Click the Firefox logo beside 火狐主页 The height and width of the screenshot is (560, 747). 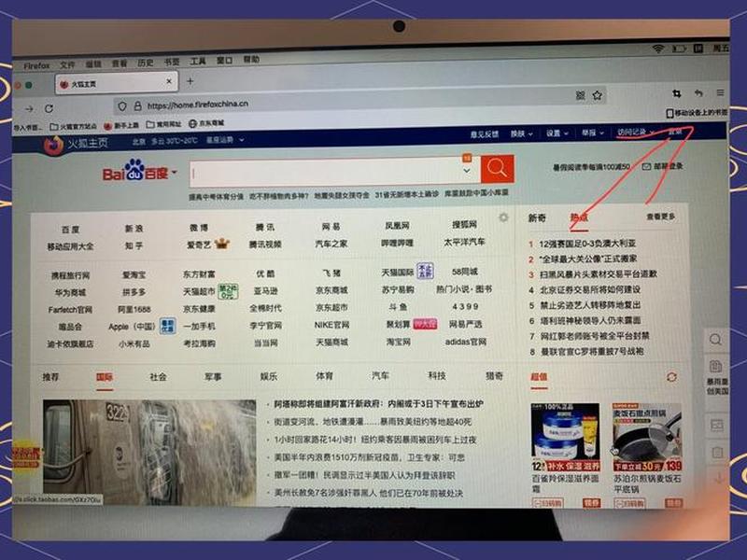coord(53,145)
